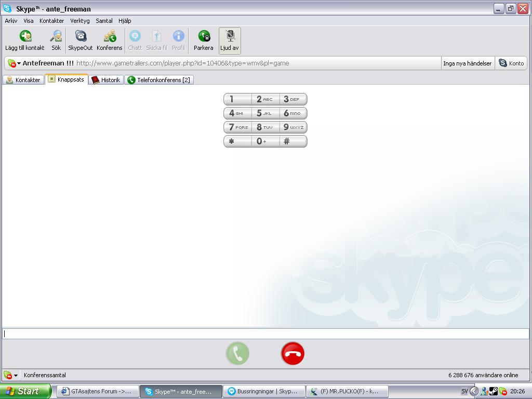Open the Samtal menu
Viewport: 532px width, 399px height.
[x=104, y=21]
